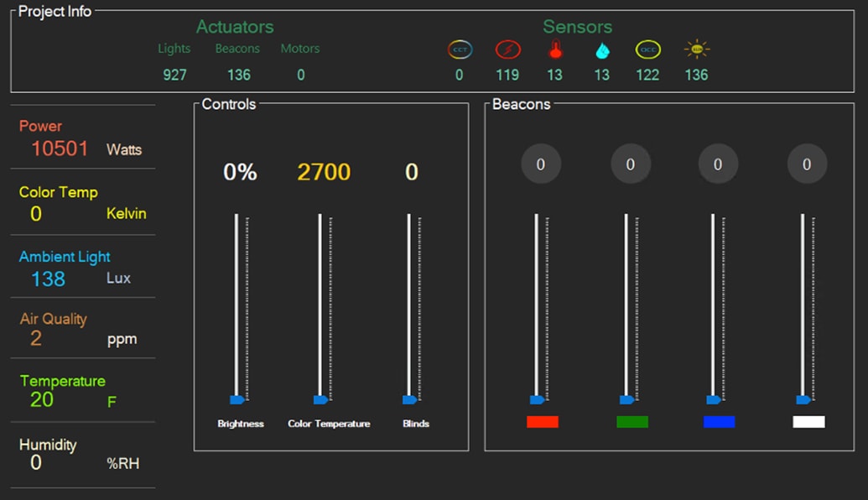Choose the white beacon color swatch
This screenshot has width=868, height=500.
tap(808, 421)
